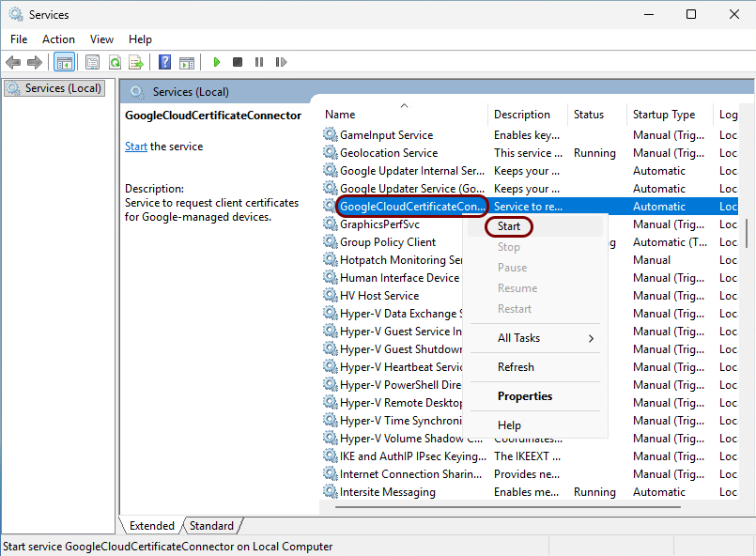Screen dimensions: 756x556
Task: Select the GoogleCloudCertificateCon... service row
Action: click(x=529, y=206)
